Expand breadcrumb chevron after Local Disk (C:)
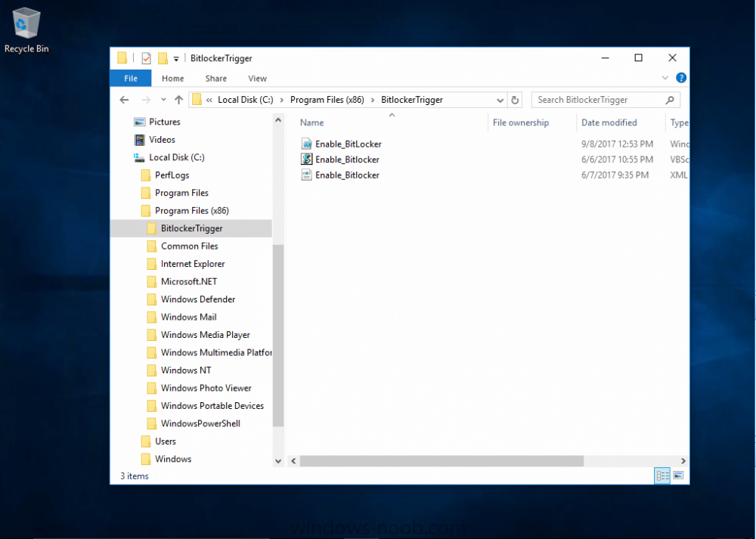Image resolution: width=756 pixels, height=539 pixels. point(281,100)
